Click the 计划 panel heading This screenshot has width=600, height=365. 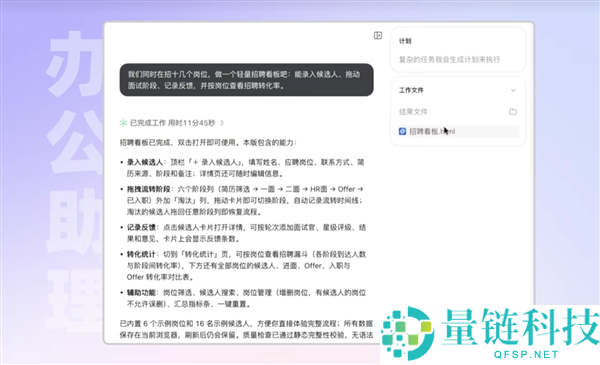[405, 41]
